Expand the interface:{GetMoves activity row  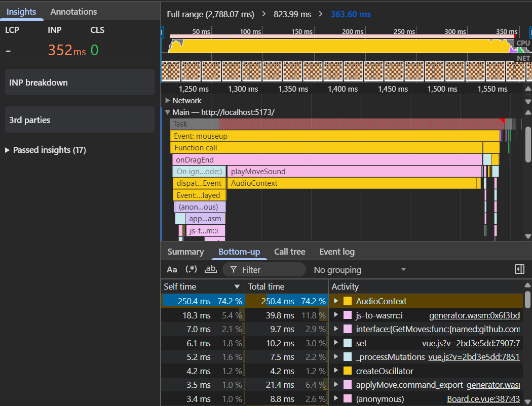(x=336, y=329)
